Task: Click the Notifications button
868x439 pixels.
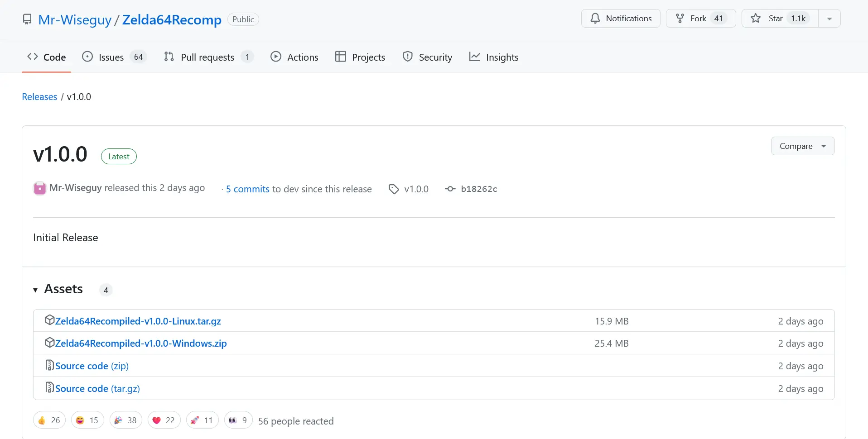Action: pyautogui.click(x=621, y=19)
